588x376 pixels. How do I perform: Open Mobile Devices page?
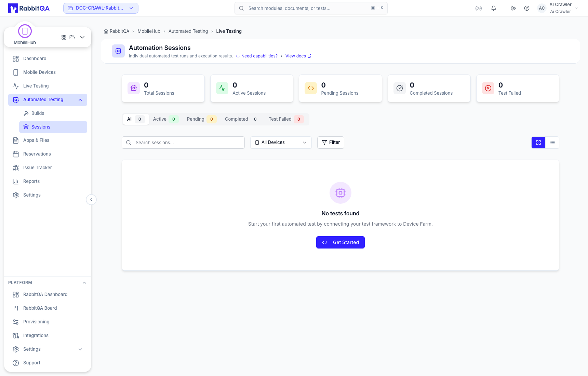tap(48, 72)
